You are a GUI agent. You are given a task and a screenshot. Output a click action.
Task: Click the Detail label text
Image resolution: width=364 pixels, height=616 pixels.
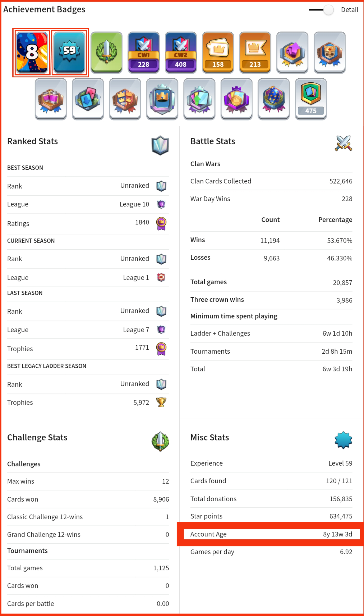(350, 10)
